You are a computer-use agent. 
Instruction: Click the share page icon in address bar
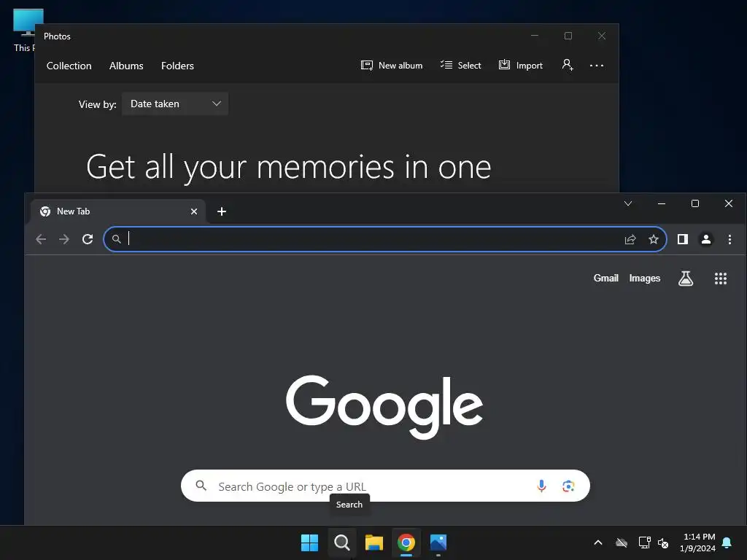click(630, 239)
